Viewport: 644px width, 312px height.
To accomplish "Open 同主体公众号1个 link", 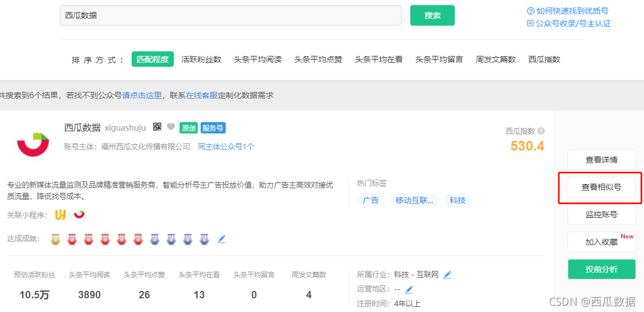I will tap(226, 147).
